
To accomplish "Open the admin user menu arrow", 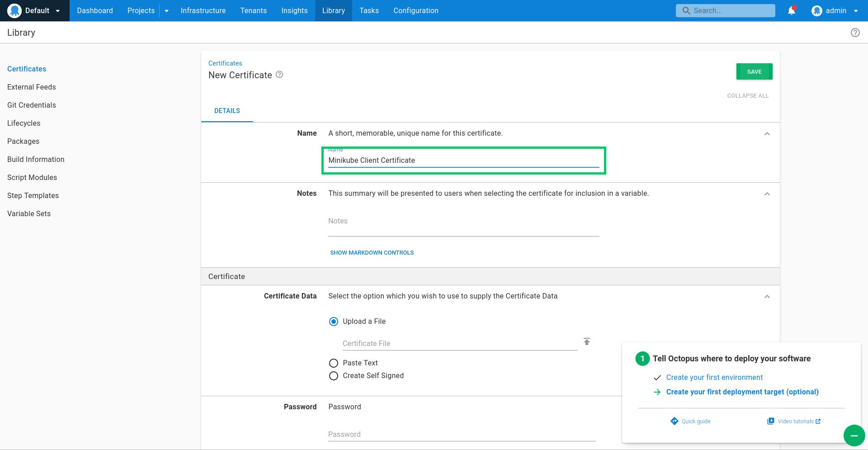I will coord(856,11).
